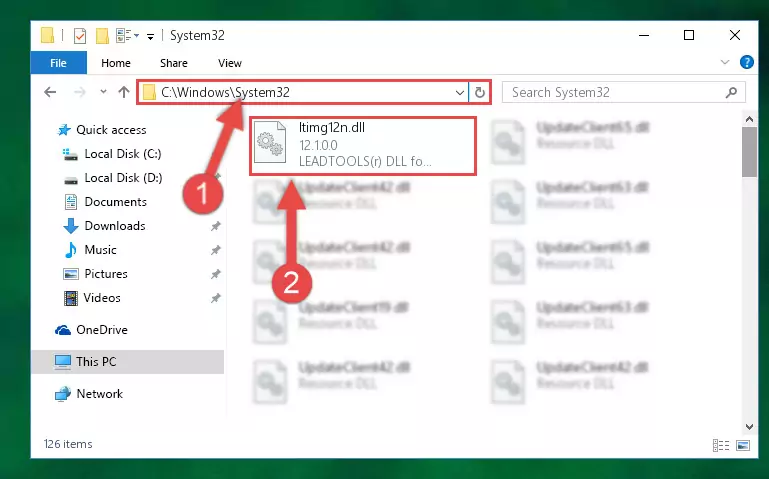This screenshot has height=479, width=769.
Task: Expand the address bar history dropdown
Action: tap(460, 92)
